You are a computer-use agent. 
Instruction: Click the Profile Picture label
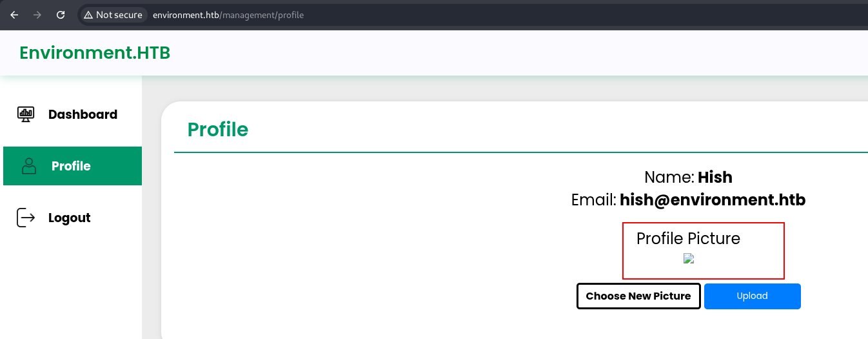pyautogui.click(x=688, y=238)
